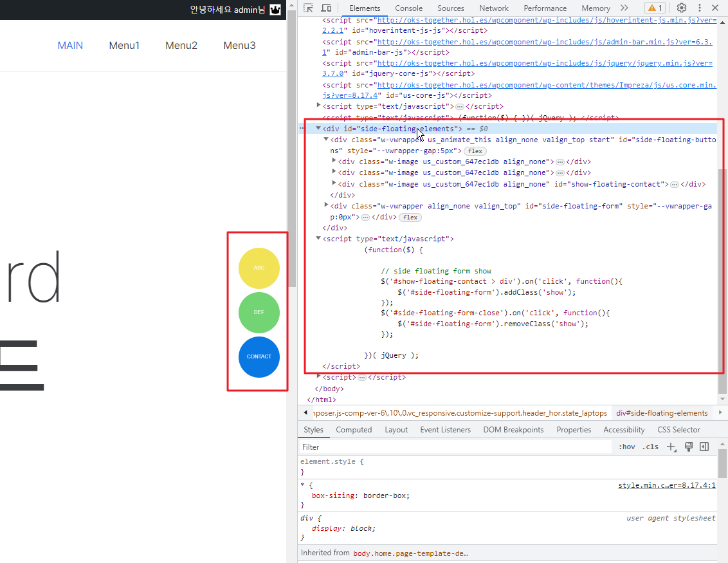Open DevTools settings gear

pyautogui.click(x=682, y=8)
